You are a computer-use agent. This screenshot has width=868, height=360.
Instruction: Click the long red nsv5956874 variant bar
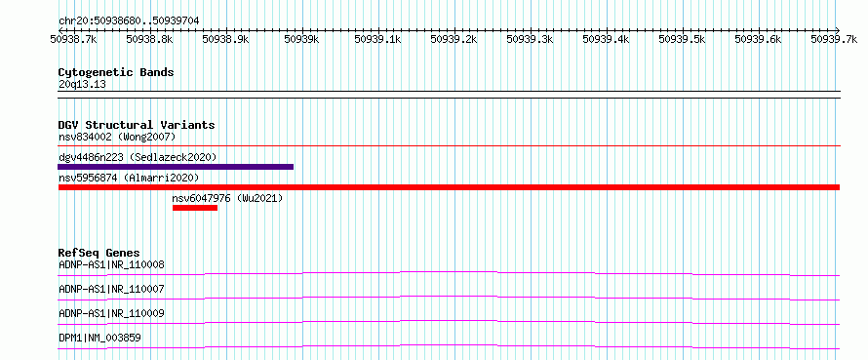449,187
